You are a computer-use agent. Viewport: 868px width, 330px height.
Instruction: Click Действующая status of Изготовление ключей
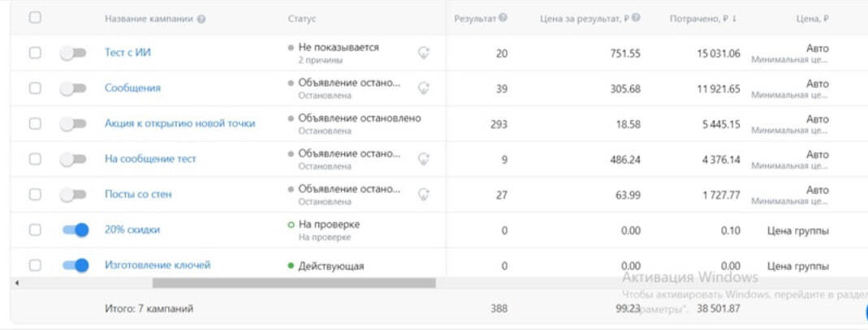[x=331, y=267]
